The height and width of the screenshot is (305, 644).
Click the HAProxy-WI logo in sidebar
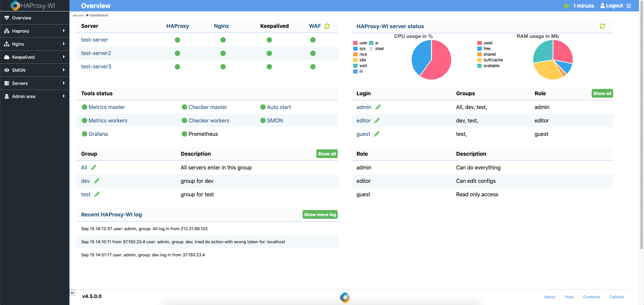pyautogui.click(x=33, y=5)
